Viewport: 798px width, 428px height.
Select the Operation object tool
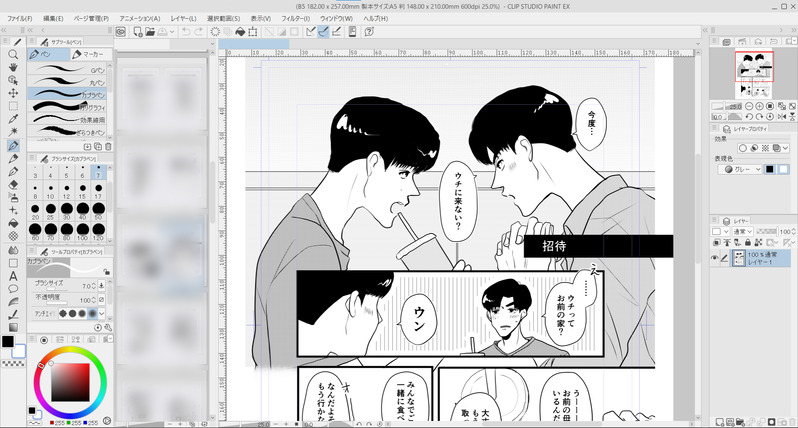13,80
